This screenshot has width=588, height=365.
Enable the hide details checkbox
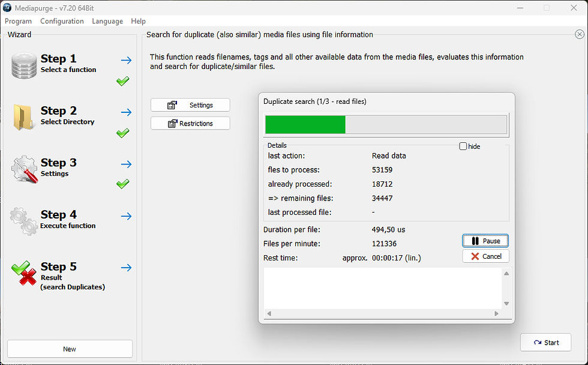tap(463, 146)
